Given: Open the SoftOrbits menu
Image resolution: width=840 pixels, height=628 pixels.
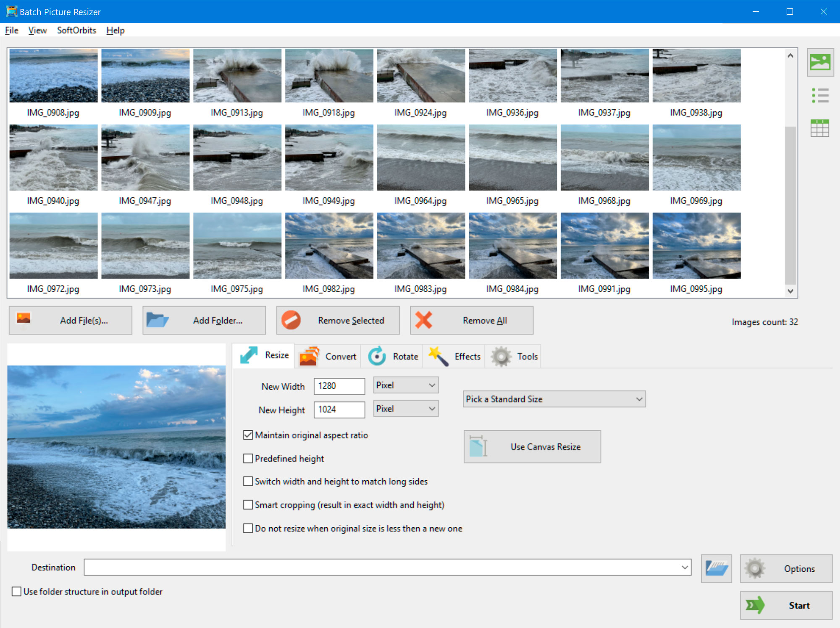Looking at the screenshot, I should click(76, 30).
